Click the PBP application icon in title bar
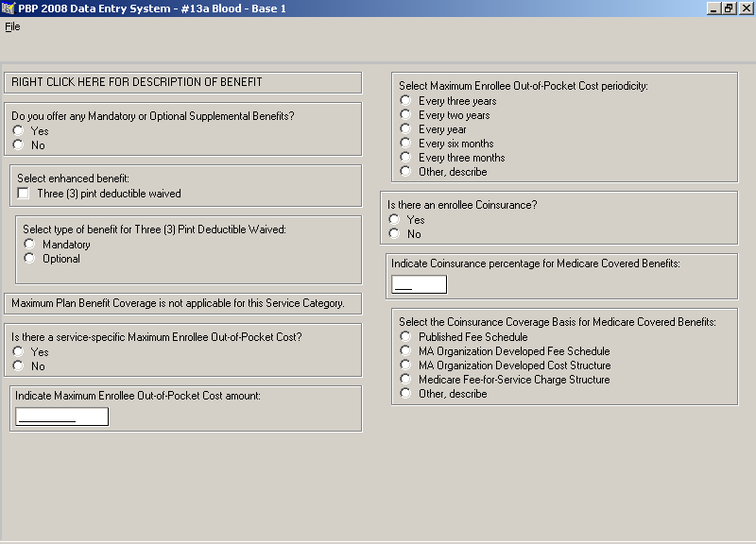This screenshot has height=544, width=756. click(9, 8)
